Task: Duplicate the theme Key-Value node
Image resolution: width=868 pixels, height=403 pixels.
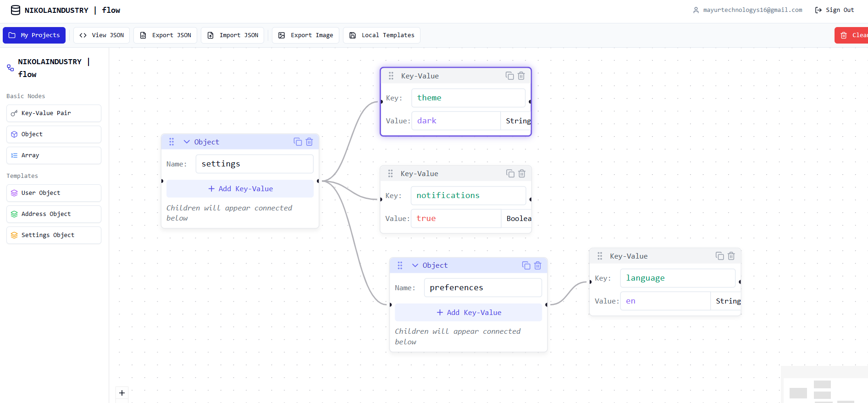Action: 509,76
